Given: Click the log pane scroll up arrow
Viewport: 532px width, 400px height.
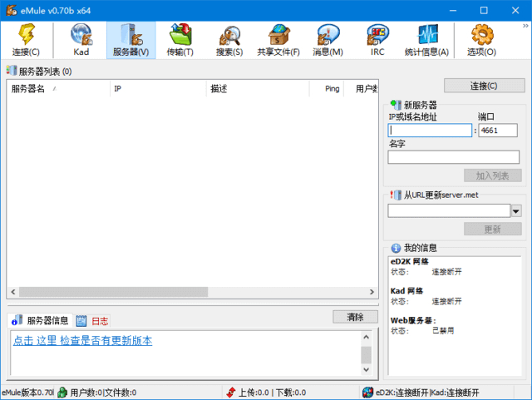Looking at the screenshot, I should tap(366, 337).
